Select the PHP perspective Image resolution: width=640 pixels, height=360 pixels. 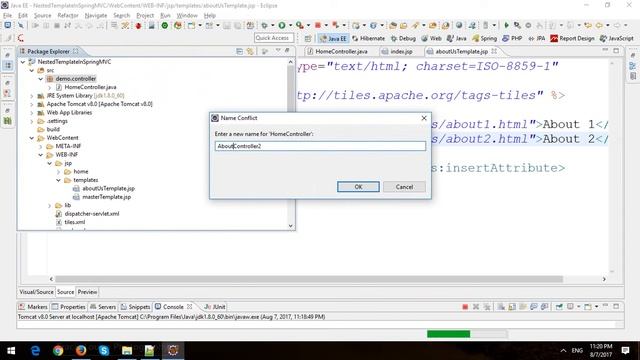pos(512,38)
